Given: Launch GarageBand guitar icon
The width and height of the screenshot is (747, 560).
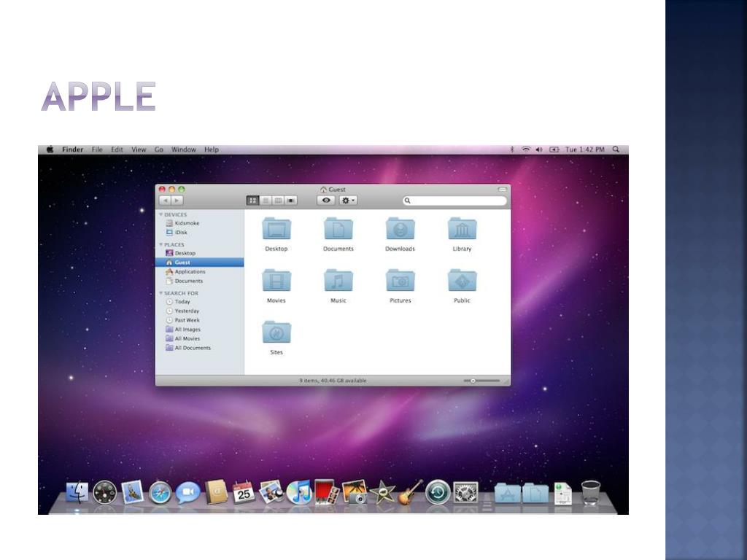Looking at the screenshot, I should 410,492.
